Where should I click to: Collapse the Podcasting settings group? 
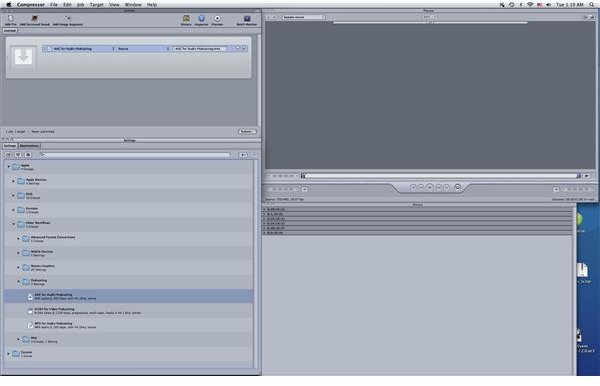[x=18, y=282]
